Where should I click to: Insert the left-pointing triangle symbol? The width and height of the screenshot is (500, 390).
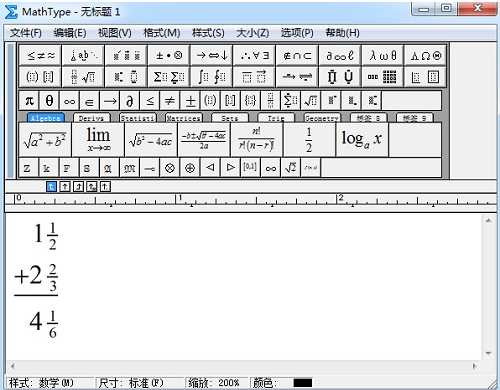(x=210, y=168)
